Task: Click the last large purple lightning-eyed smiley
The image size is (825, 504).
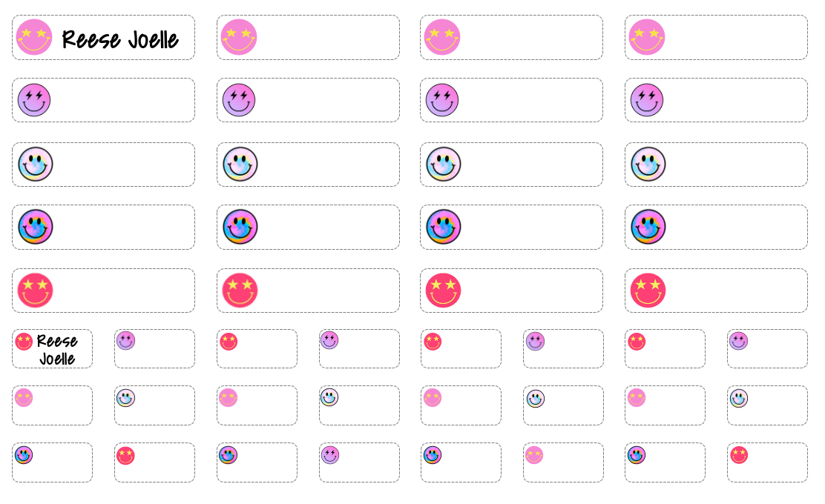Action: point(647,100)
